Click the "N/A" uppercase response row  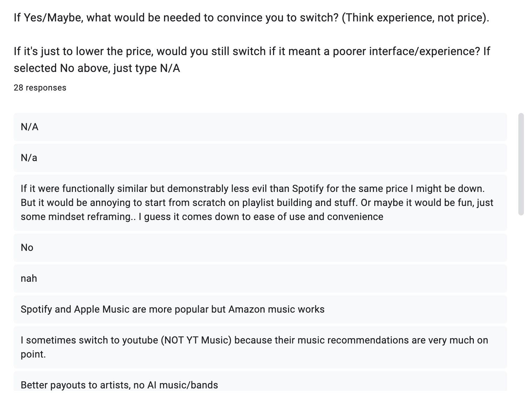260,127
